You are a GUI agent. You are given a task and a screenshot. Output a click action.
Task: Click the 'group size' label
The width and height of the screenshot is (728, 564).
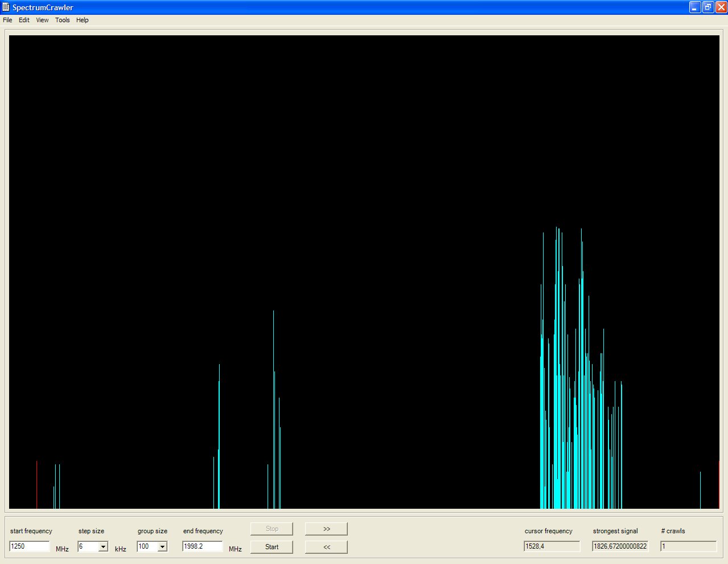pyautogui.click(x=153, y=531)
